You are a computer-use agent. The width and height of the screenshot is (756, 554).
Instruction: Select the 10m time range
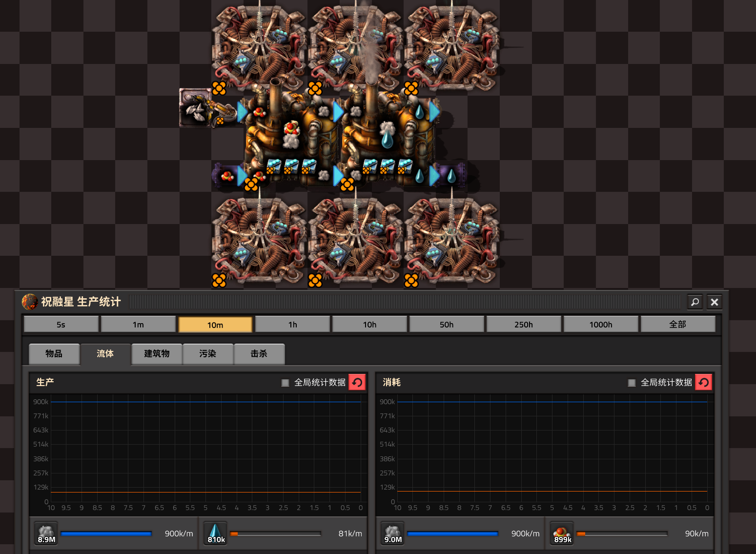[x=215, y=324]
